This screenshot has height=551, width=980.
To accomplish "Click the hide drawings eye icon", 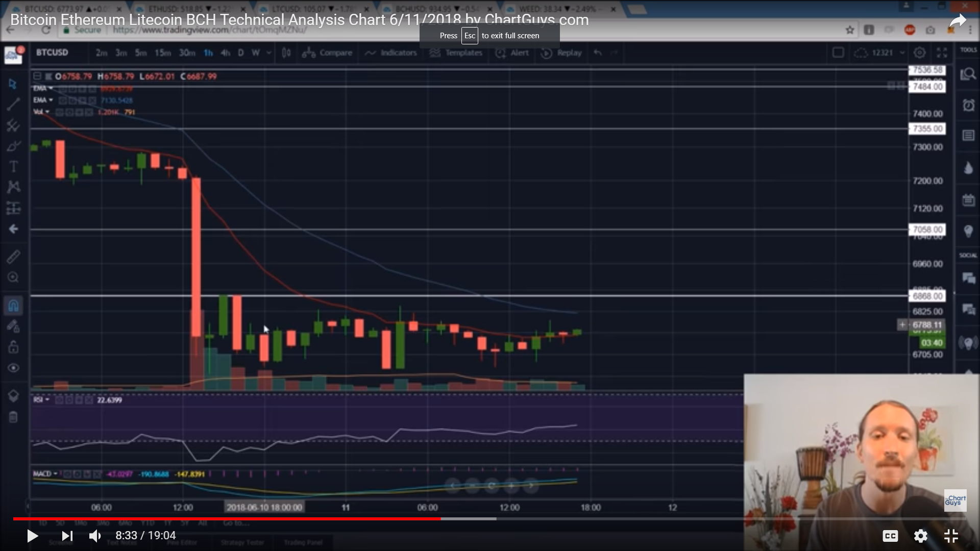I will pos(13,368).
